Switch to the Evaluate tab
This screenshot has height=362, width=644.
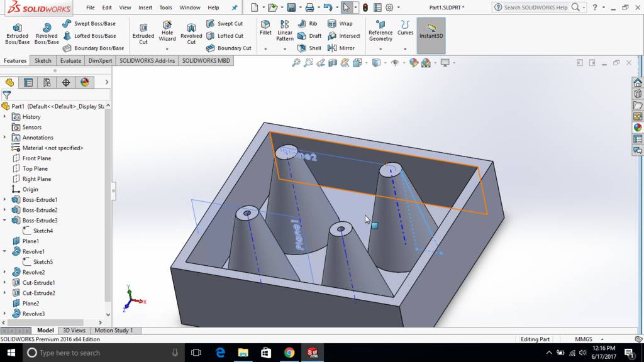coord(70,61)
